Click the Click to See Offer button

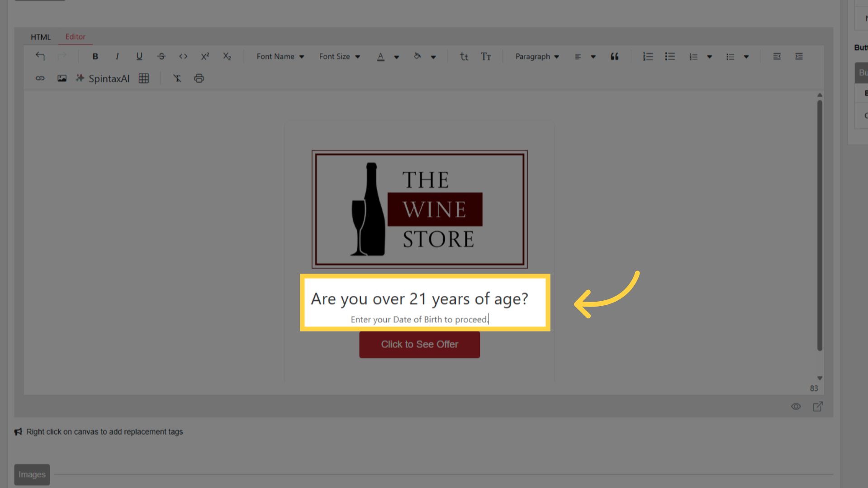(420, 345)
